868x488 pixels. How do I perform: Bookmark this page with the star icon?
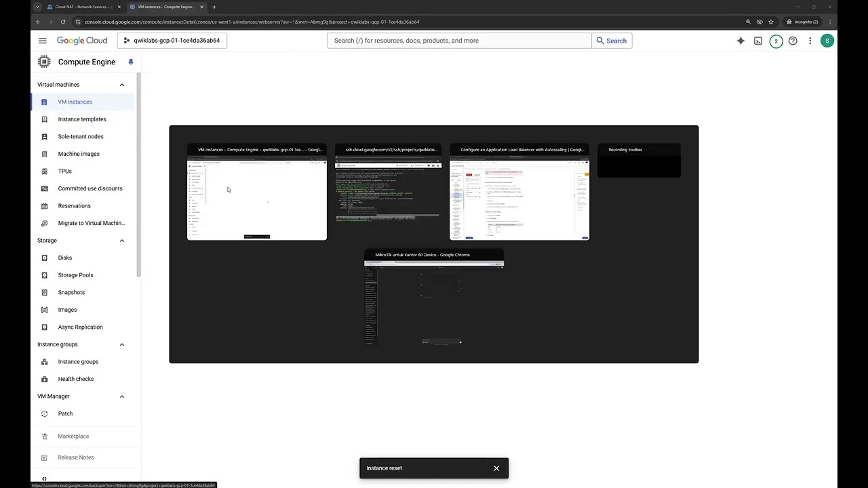click(771, 22)
